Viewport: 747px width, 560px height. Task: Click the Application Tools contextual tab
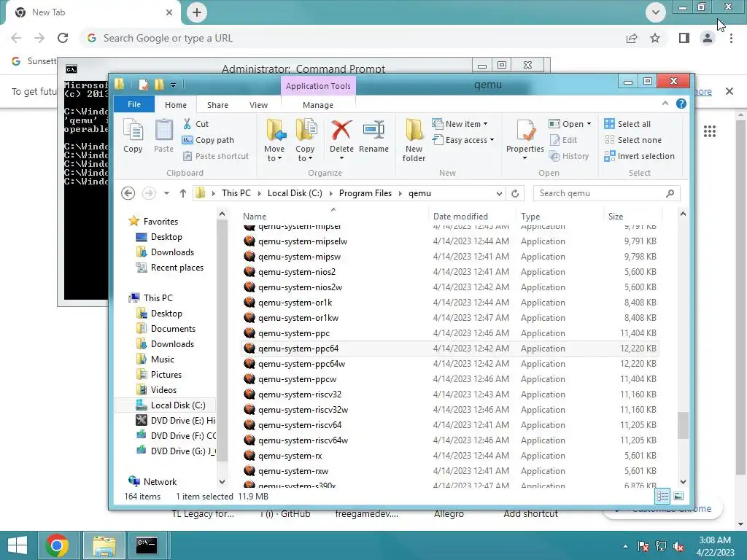click(x=318, y=86)
